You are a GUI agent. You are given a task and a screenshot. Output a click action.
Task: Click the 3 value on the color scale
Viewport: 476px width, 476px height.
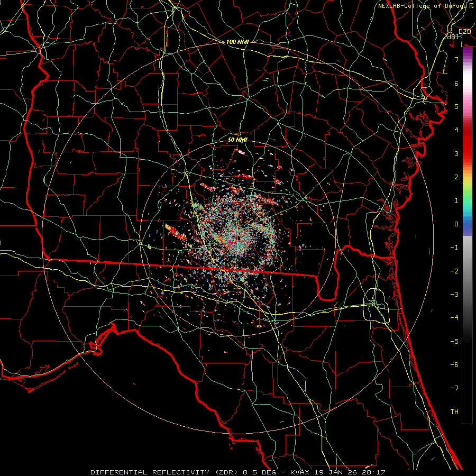(x=456, y=153)
